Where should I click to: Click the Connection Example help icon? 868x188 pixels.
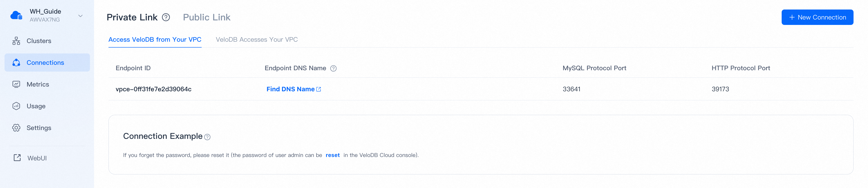[x=207, y=137]
